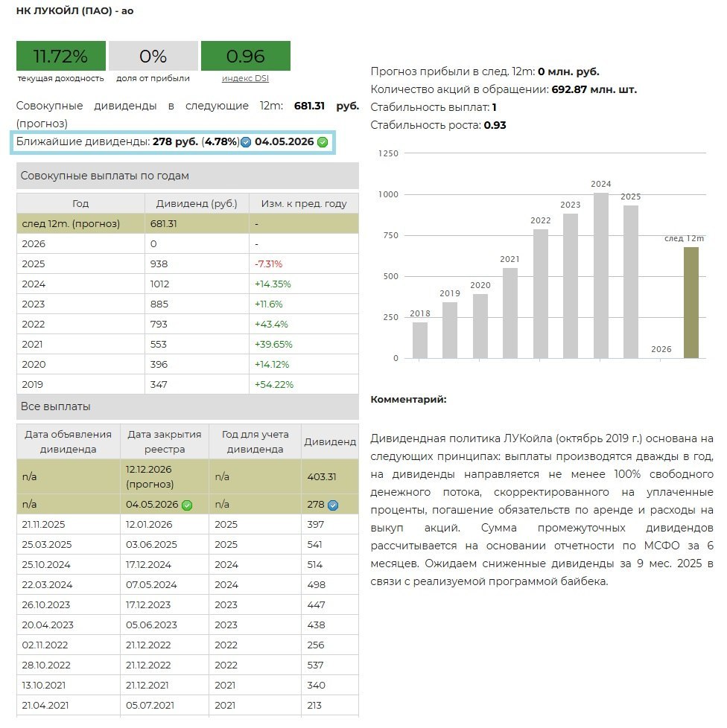Click the "Дата закрытия реестра" column header
The width and height of the screenshot is (727, 728).
tap(165, 441)
